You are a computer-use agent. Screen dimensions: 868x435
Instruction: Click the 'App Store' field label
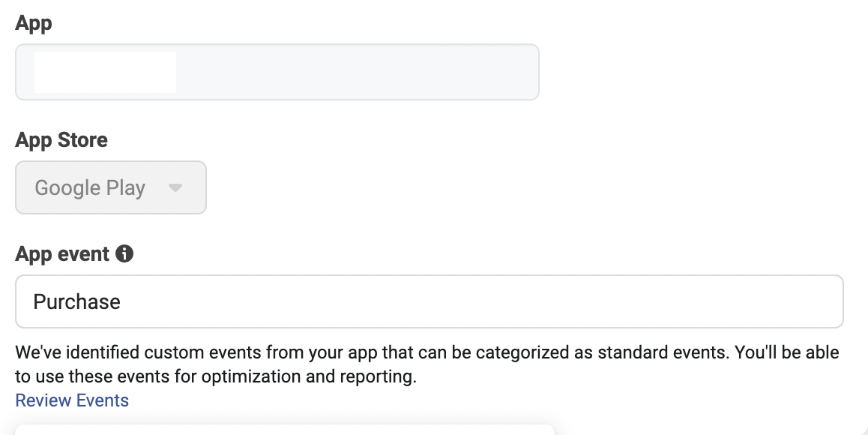[x=61, y=140]
